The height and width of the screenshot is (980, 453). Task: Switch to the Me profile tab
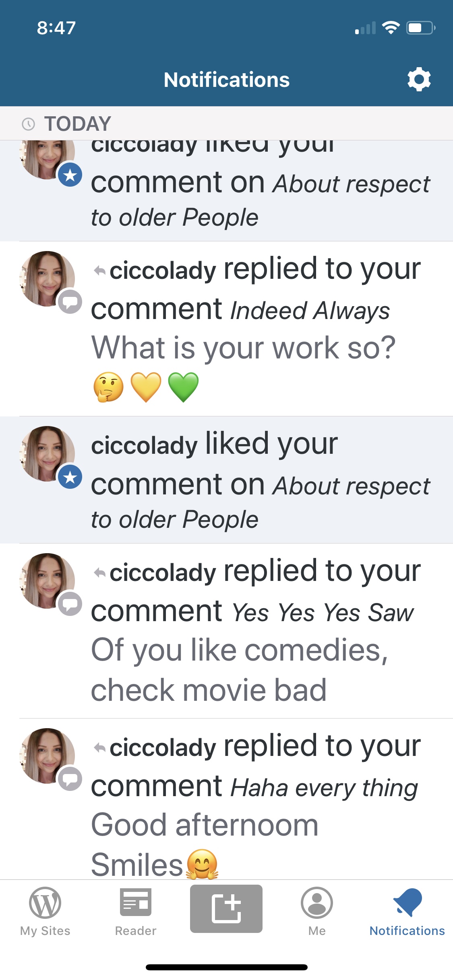[x=317, y=903]
